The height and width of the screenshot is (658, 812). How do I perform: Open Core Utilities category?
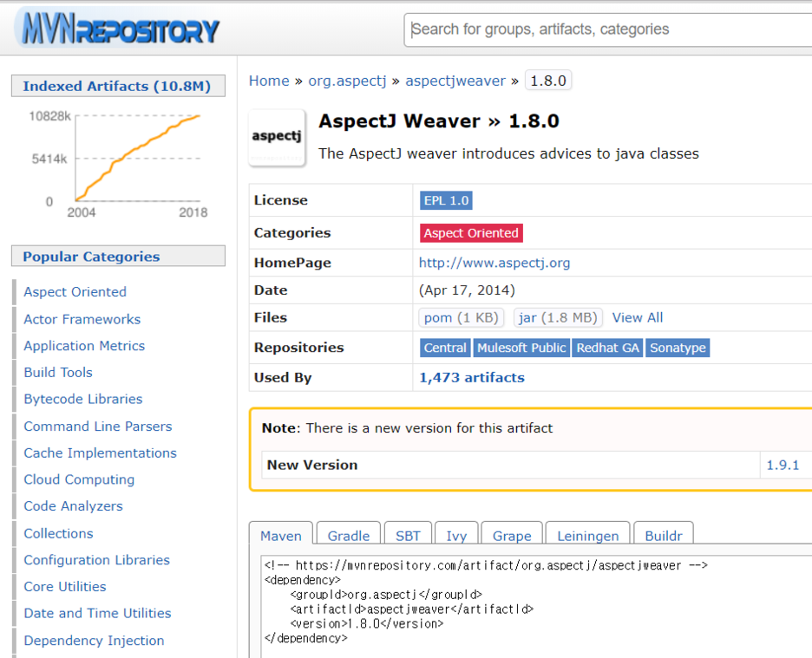pos(65,587)
